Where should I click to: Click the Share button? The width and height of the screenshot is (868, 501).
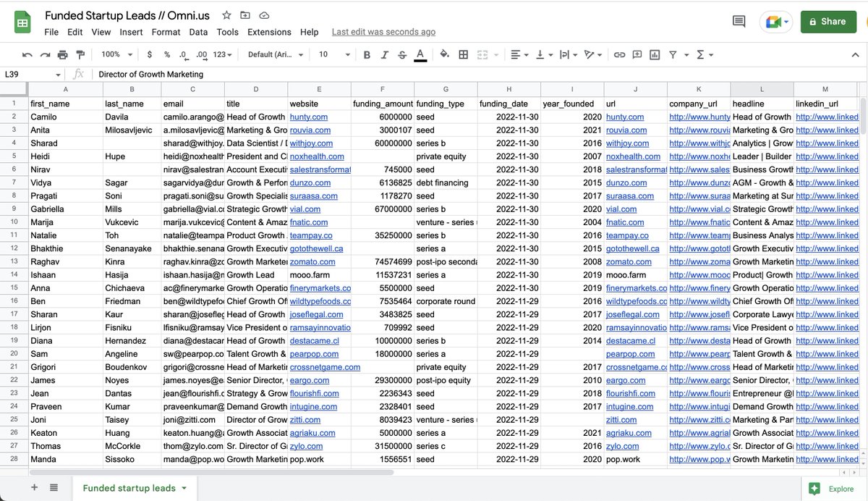[x=827, y=22]
